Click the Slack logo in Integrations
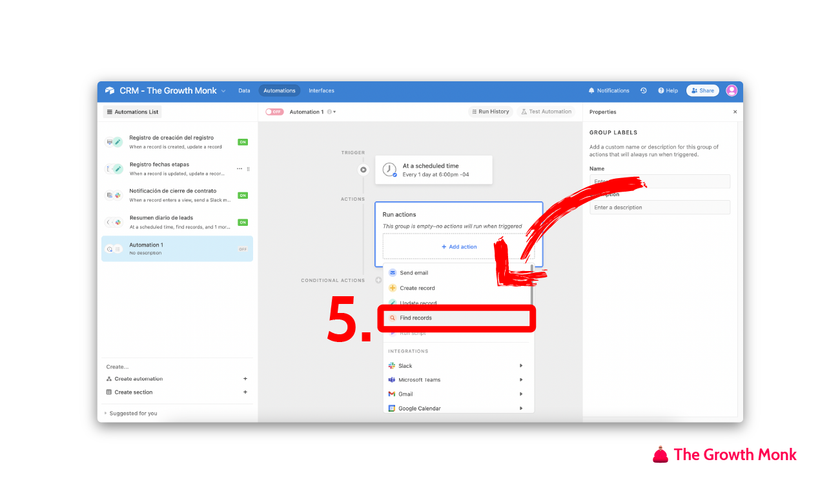The width and height of the screenshot is (840, 504). 392,366
